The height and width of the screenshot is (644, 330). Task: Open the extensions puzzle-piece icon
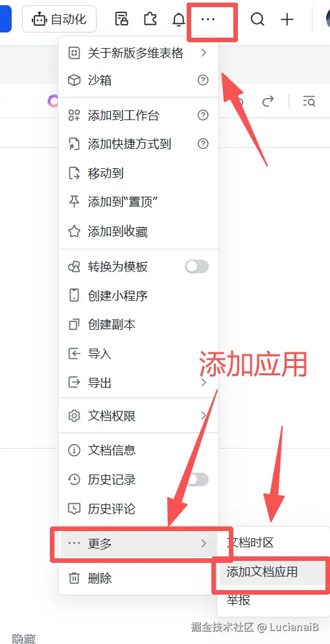[150, 19]
